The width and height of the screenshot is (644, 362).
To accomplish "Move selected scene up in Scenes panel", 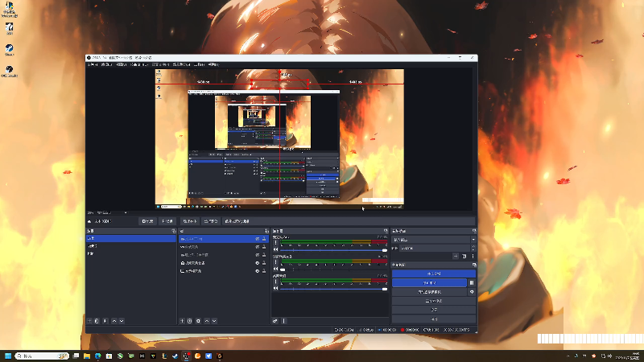I will (114, 321).
